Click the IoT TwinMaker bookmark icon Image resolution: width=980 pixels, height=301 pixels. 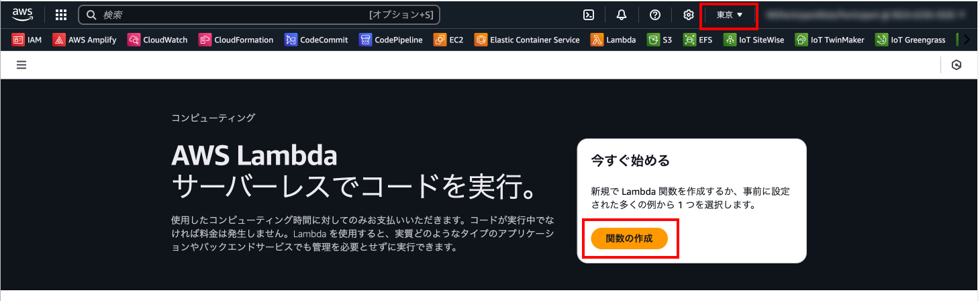point(801,40)
